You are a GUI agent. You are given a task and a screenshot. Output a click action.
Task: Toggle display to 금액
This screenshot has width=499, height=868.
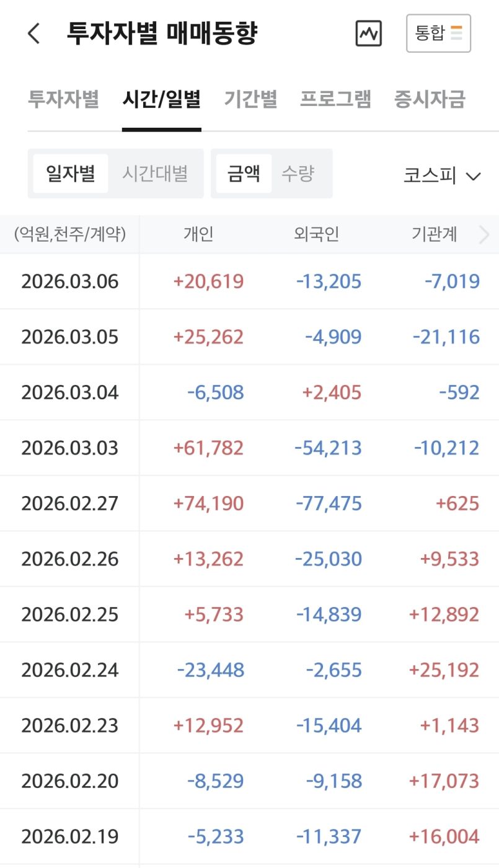point(244,174)
